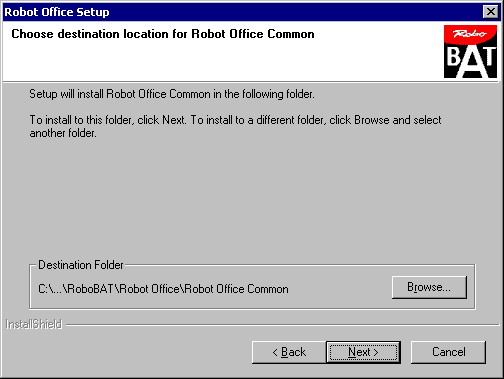The height and width of the screenshot is (379, 504).
Task: Click the RoboBAT logo image
Action: (470, 52)
